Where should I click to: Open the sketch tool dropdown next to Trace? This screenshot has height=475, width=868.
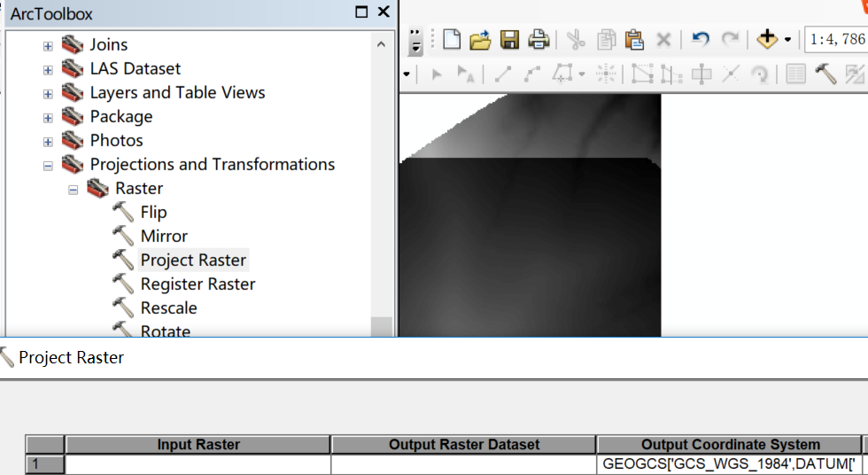[x=581, y=74]
